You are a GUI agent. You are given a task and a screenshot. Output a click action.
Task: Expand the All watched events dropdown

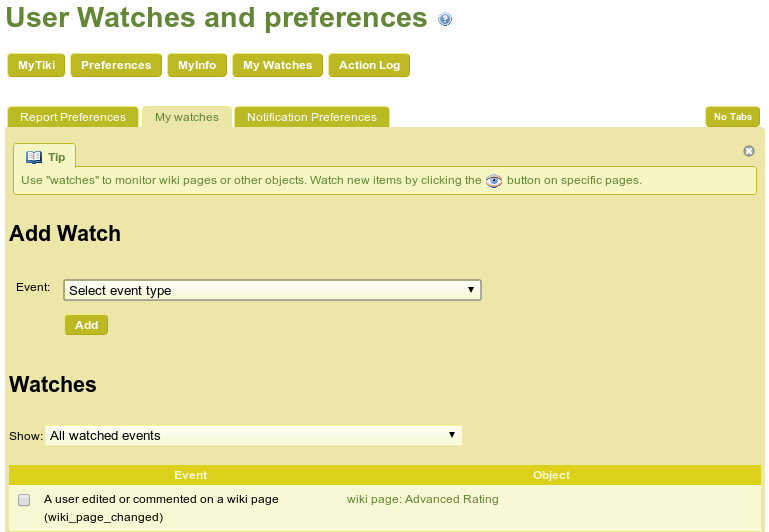click(254, 435)
